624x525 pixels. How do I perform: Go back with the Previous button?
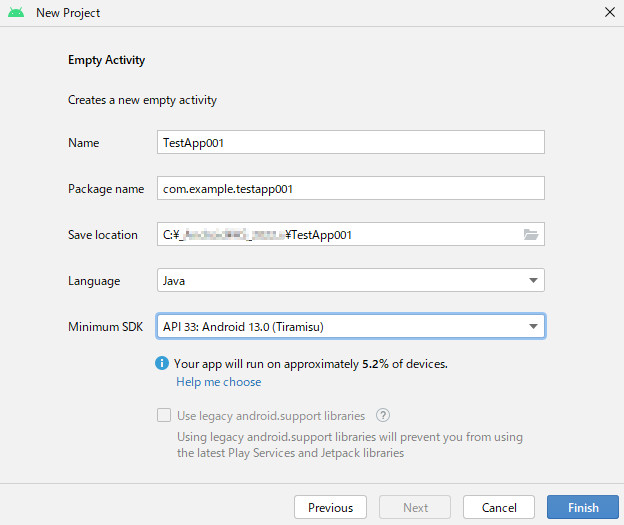(x=330, y=507)
